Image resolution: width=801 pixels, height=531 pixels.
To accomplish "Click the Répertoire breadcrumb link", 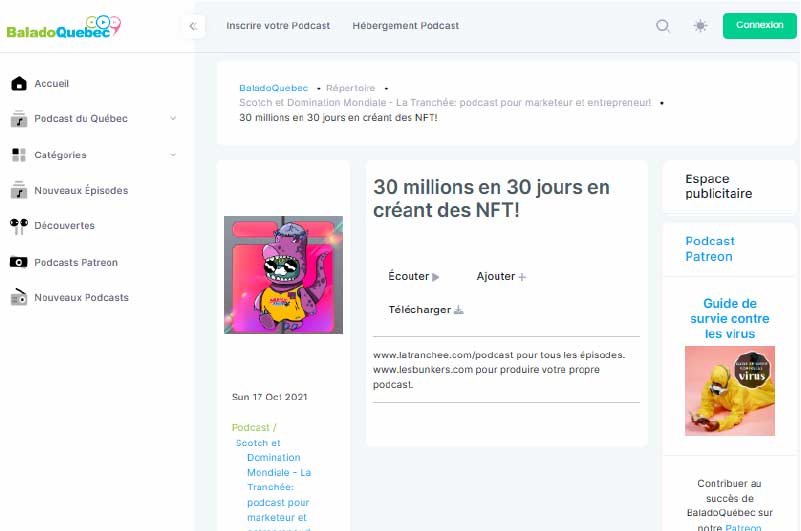I will click(x=350, y=88).
